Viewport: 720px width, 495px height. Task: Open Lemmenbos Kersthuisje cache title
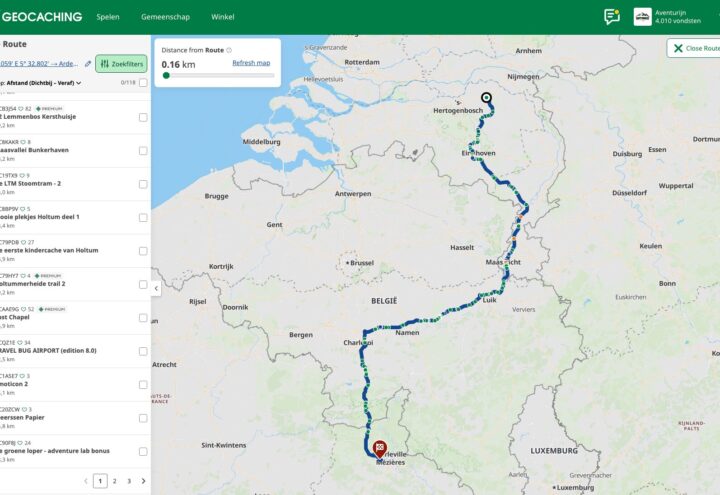[39, 117]
